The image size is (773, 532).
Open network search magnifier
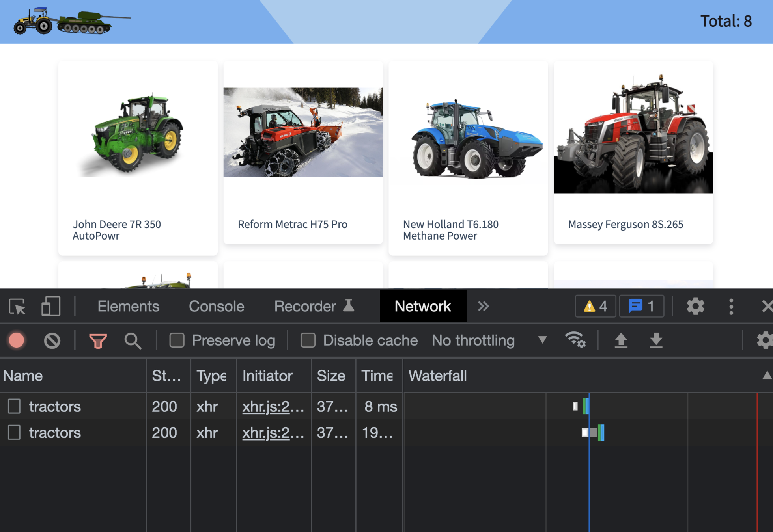pos(133,341)
